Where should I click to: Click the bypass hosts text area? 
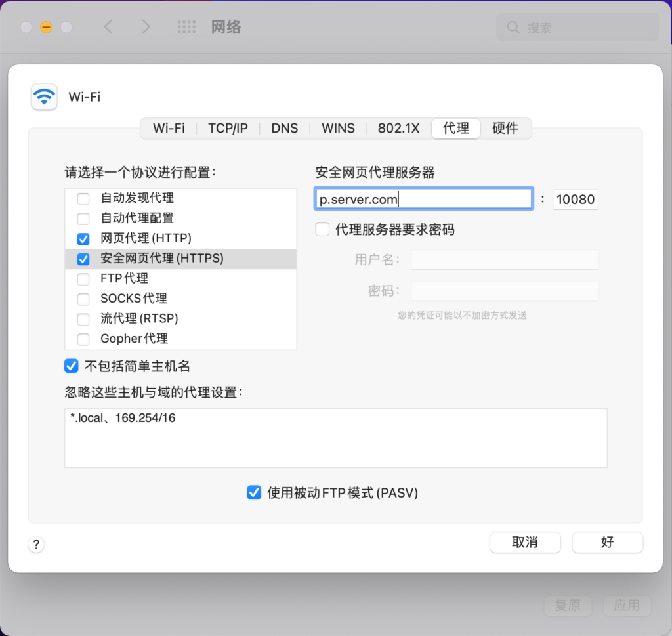[x=335, y=438]
